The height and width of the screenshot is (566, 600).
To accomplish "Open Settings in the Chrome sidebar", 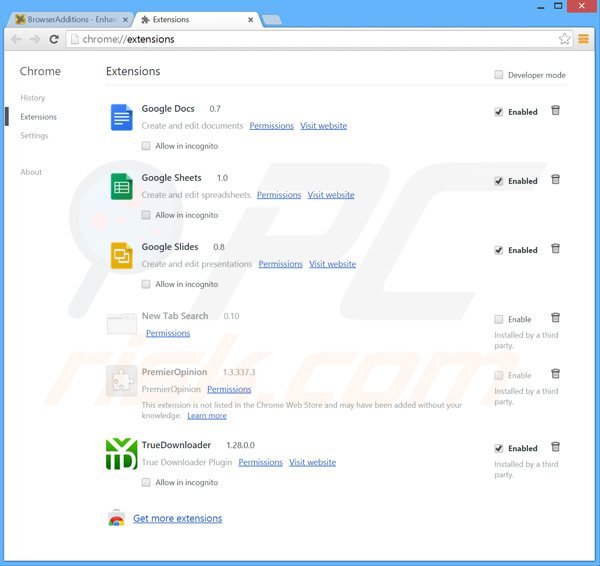I will coord(34,135).
